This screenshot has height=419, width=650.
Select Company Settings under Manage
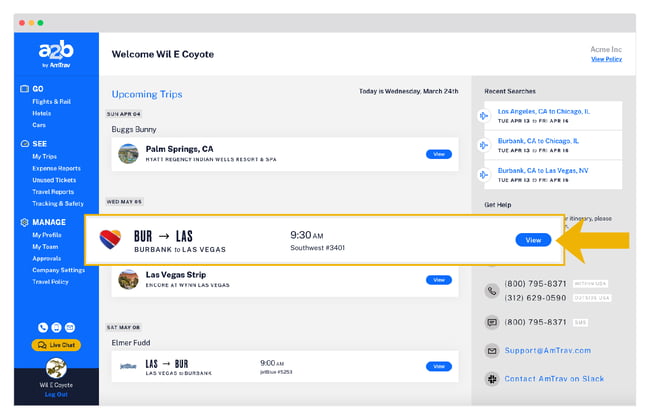click(58, 270)
